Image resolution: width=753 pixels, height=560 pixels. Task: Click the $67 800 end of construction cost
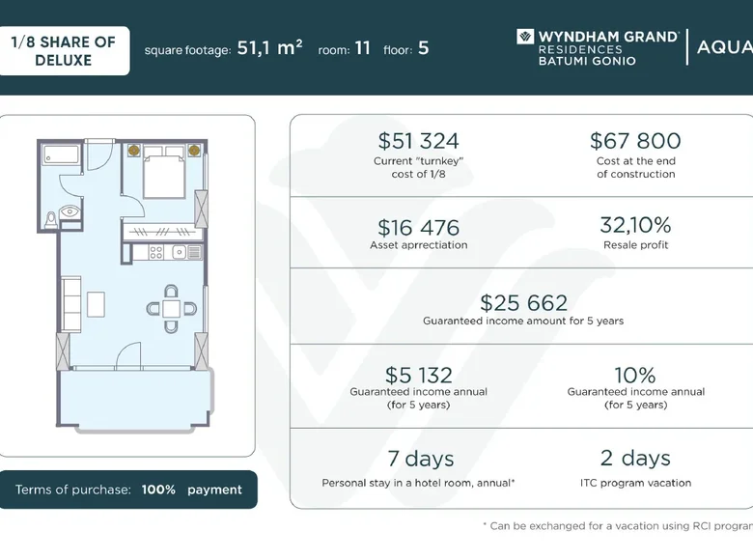point(635,141)
